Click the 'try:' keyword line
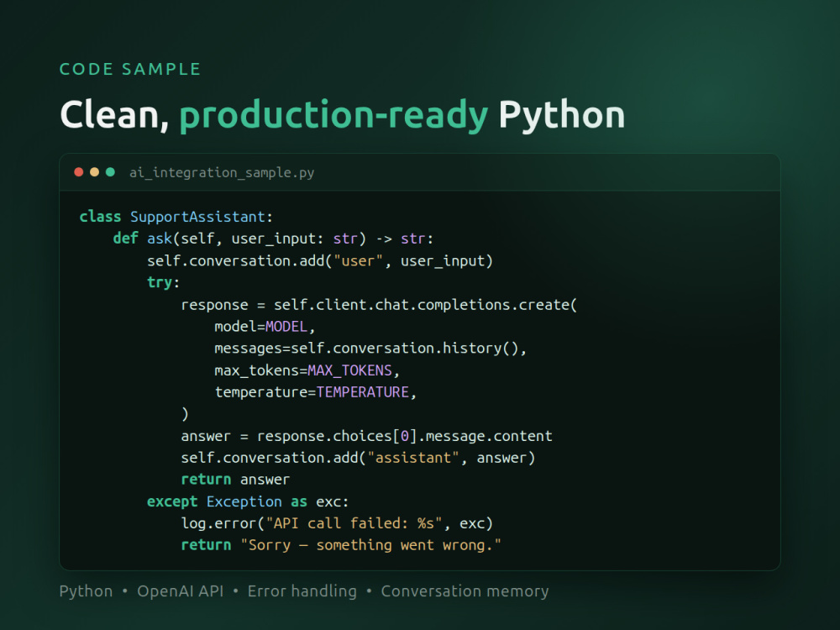Screen dimensions: 840x630 coord(164,282)
